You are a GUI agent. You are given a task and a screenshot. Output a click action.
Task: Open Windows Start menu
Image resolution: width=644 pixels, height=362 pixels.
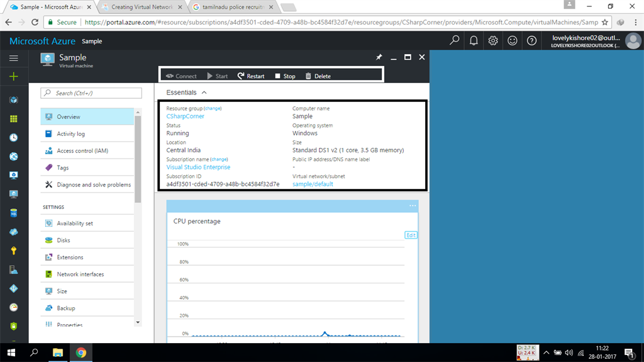[x=11, y=353]
